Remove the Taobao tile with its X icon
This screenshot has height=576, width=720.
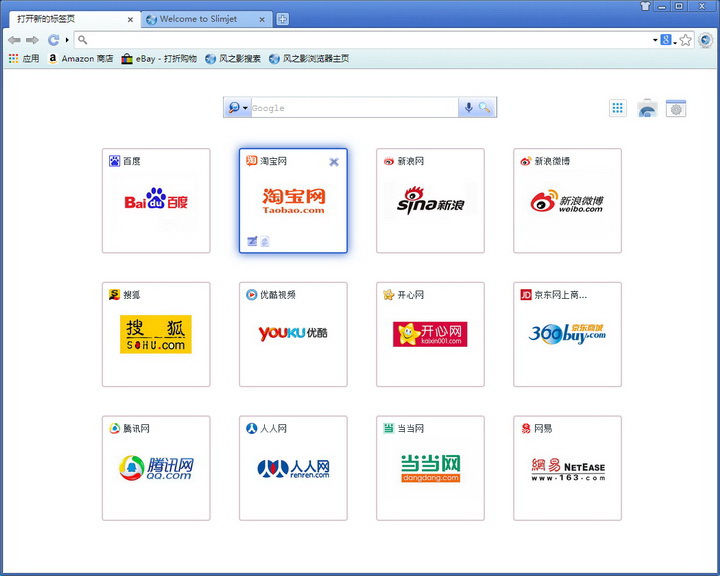click(334, 162)
